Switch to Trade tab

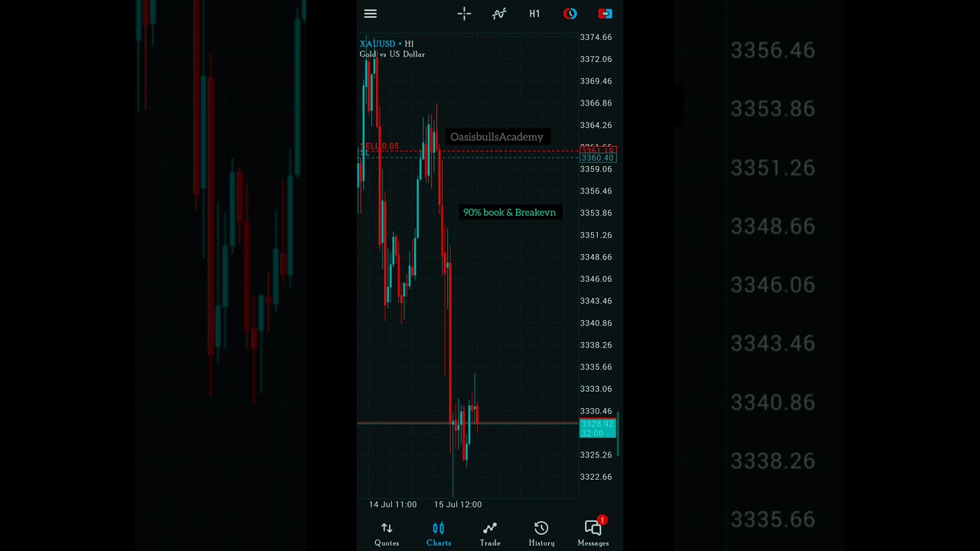[x=490, y=533]
